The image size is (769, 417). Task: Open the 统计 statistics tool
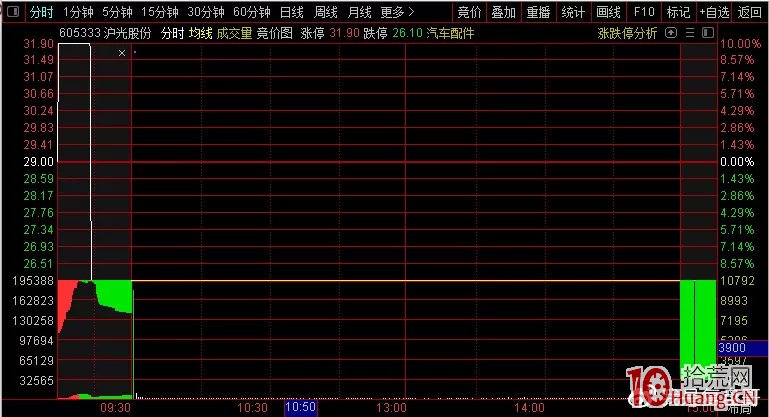pyautogui.click(x=573, y=12)
